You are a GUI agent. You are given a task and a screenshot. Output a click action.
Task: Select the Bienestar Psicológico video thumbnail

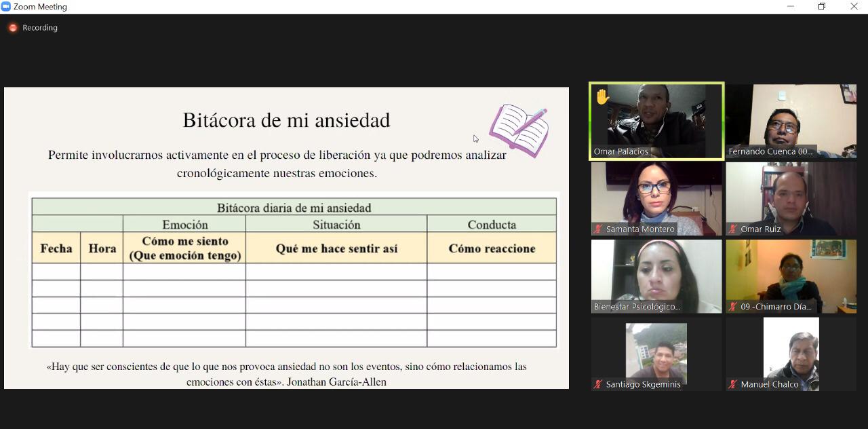[656, 276]
